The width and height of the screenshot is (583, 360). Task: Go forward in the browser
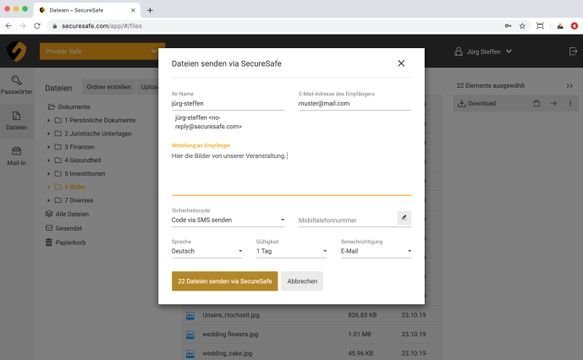point(23,26)
